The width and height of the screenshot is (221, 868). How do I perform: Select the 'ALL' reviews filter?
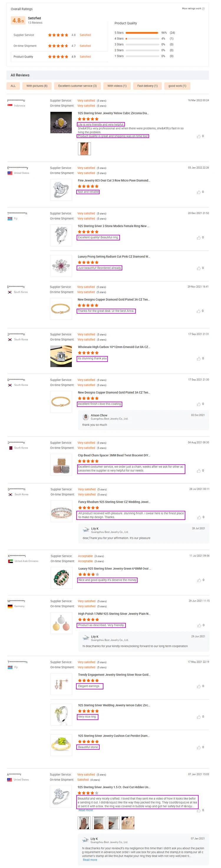click(13, 86)
